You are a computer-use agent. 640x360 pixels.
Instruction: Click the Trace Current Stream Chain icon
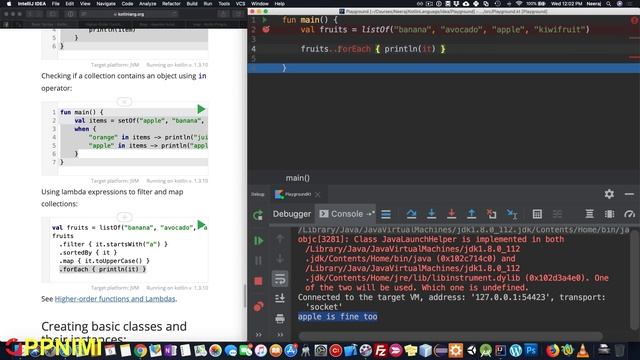tap(558, 214)
